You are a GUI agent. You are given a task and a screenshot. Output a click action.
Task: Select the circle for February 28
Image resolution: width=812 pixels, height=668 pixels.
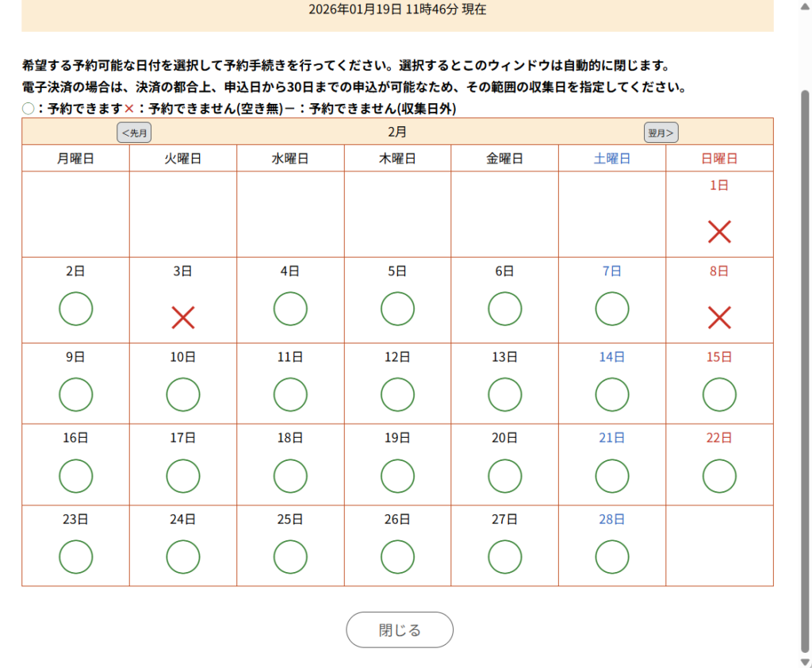[612, 556]
